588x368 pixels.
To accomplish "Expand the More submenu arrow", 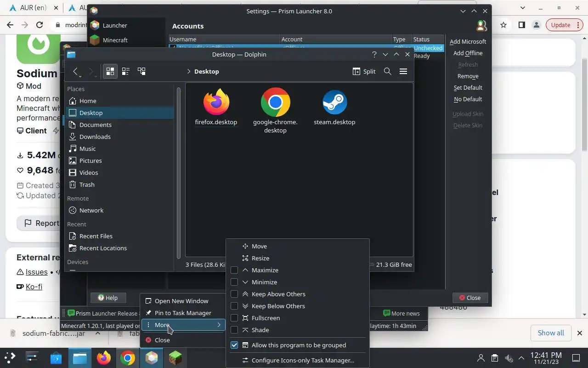I will 219,325.
